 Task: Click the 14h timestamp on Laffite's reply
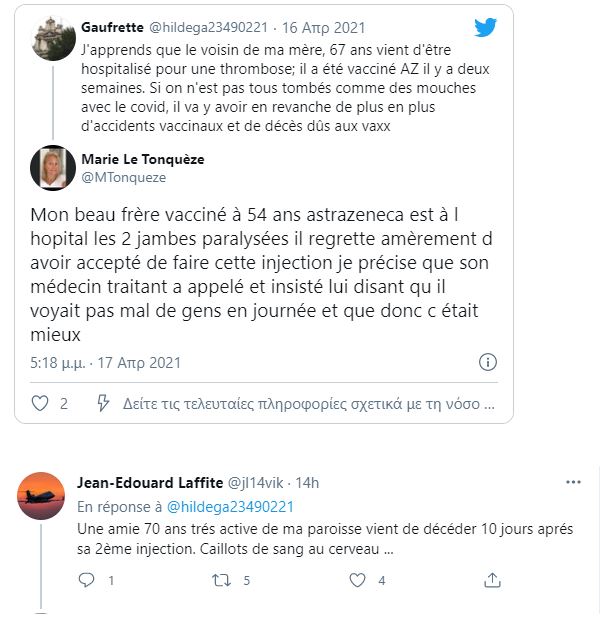coord(305,483)
